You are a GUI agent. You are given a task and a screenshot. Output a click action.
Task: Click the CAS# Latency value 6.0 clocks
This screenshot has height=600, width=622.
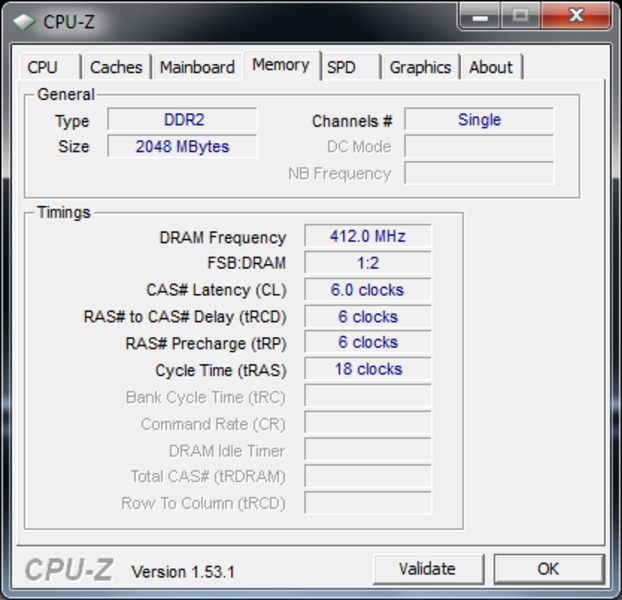pyautogui.click(x=368, y=289)
